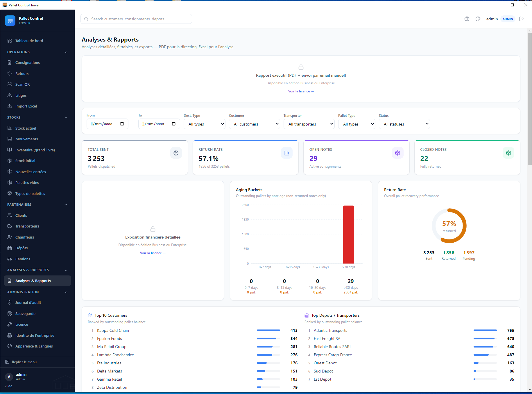Open the Pallet Type dropdown
This screenshot has width=532, height=394.
[357, 124]
